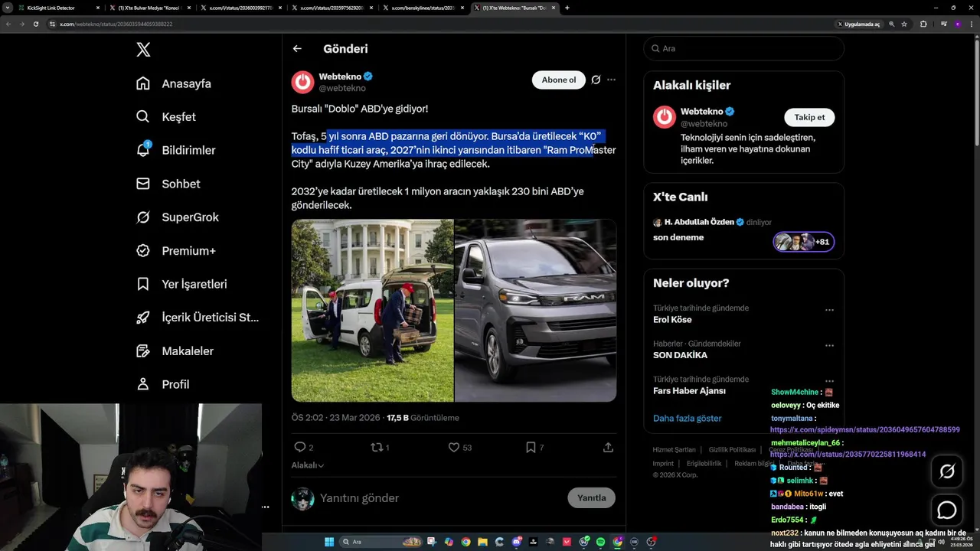Reload the page in the browser toolbar
Image resolution: width=980 pixels, height=551 pixels.
pos(35,24)
